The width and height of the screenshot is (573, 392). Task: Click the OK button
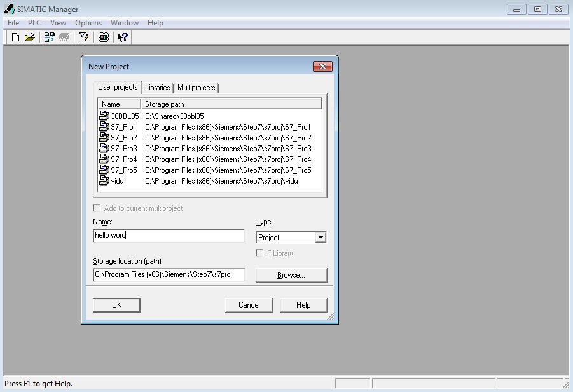116,305
